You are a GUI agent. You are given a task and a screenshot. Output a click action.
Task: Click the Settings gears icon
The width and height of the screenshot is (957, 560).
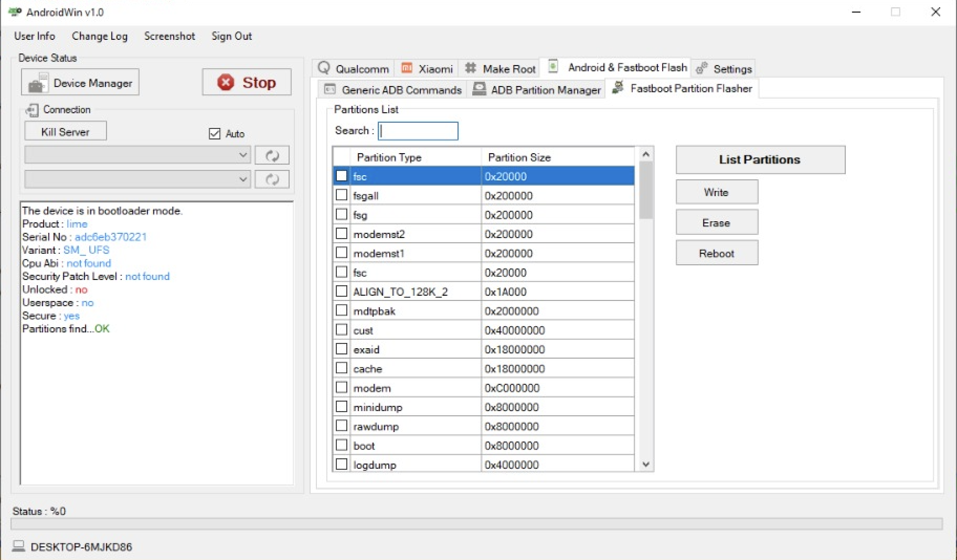(x=701, y=68)
